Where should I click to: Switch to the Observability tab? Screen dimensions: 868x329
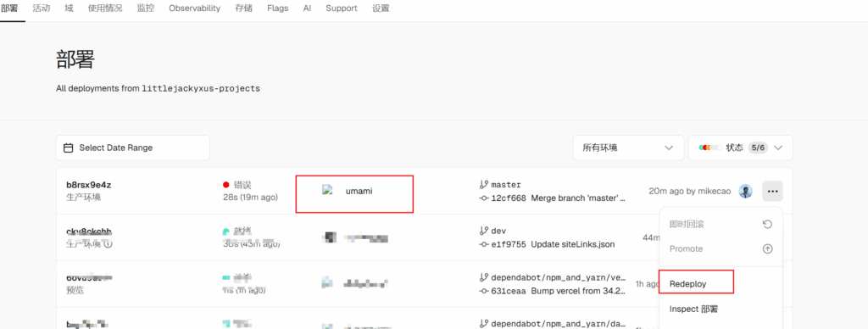pyautogui.click(x=194, y=8)
